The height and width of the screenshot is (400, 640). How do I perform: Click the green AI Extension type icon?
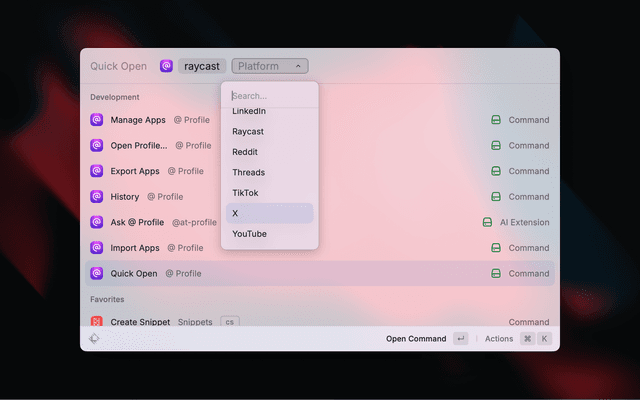pos(487,222)
